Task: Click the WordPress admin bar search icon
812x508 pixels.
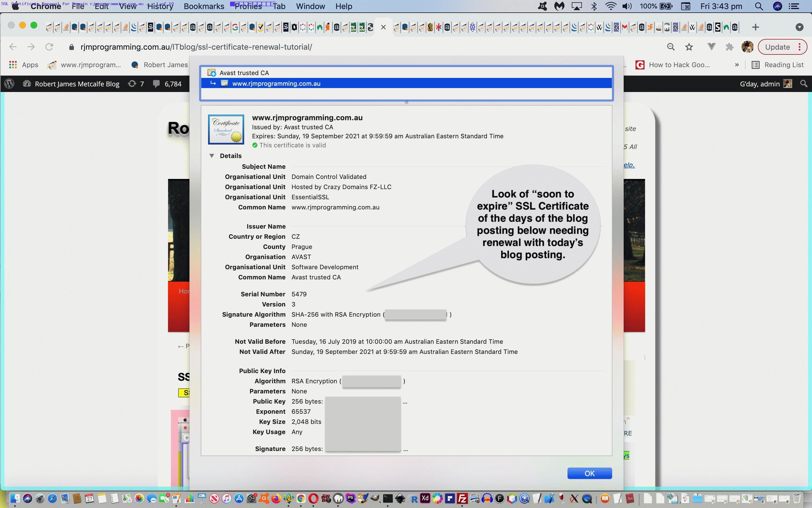Action: click(x=804, y=84)
